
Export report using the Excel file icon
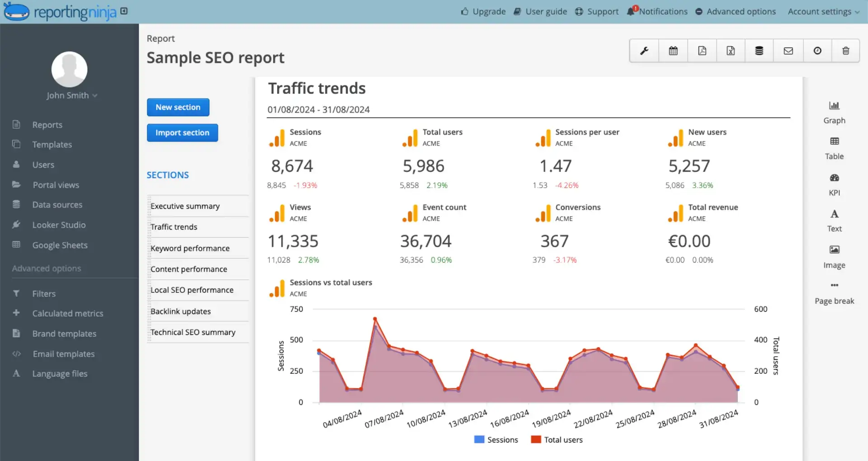tap(731, 51)
